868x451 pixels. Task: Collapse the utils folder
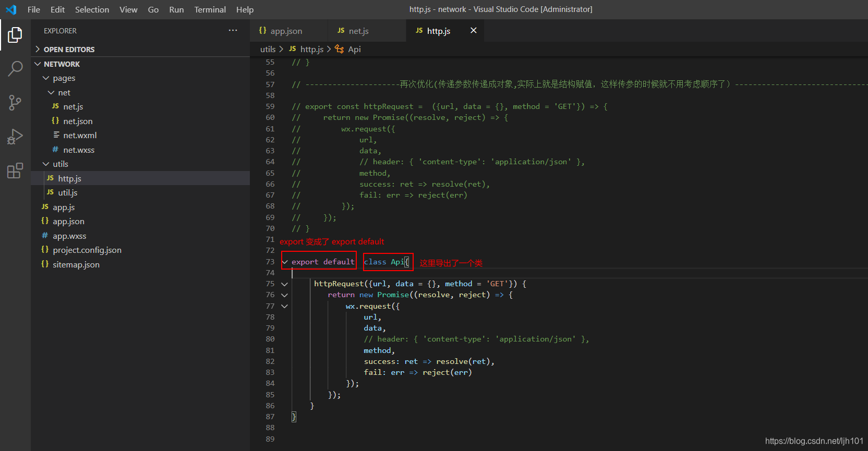(46, 164)
